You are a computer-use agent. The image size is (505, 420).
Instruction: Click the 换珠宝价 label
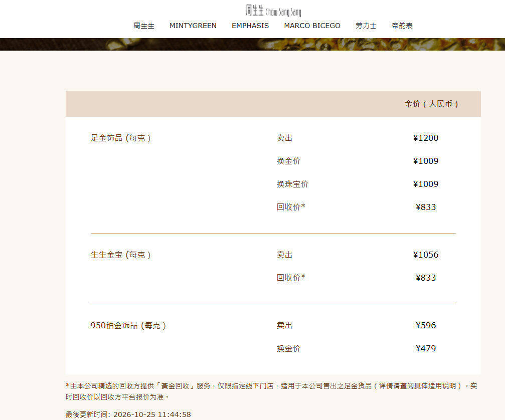[292, 184]
